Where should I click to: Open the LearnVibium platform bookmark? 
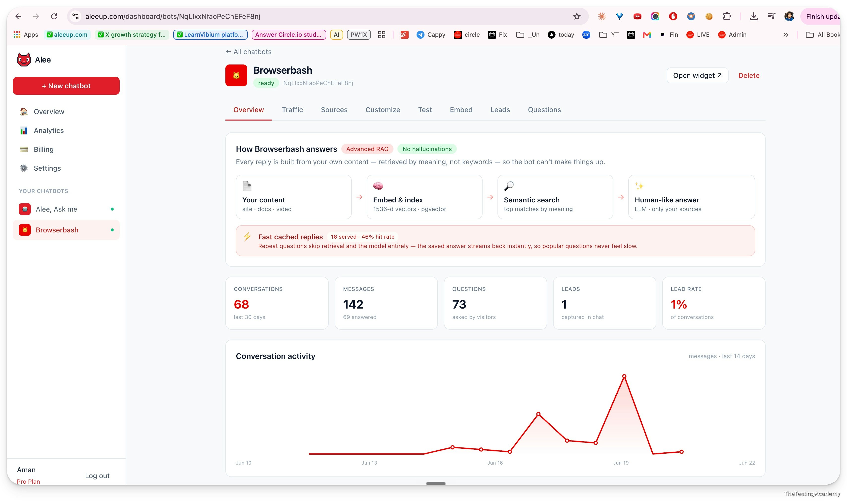point(211,35)
